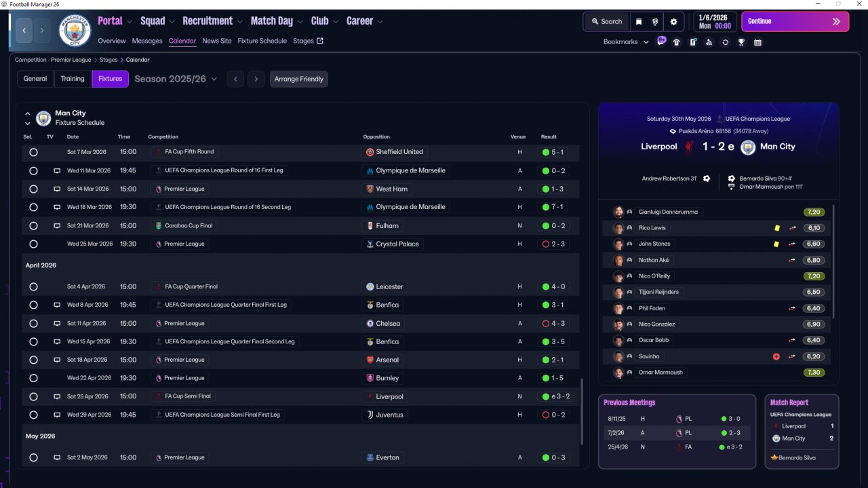Select the Juventus semi final radio button
This screenshot has width=868, height=488.
(33, 415)
